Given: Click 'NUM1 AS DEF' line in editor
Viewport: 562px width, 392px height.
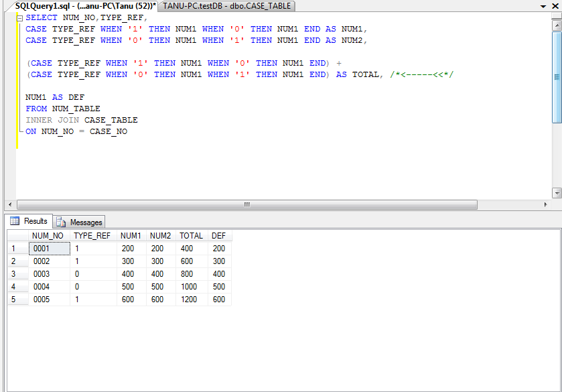Looking at the screenshot, I should pos(55,97).
